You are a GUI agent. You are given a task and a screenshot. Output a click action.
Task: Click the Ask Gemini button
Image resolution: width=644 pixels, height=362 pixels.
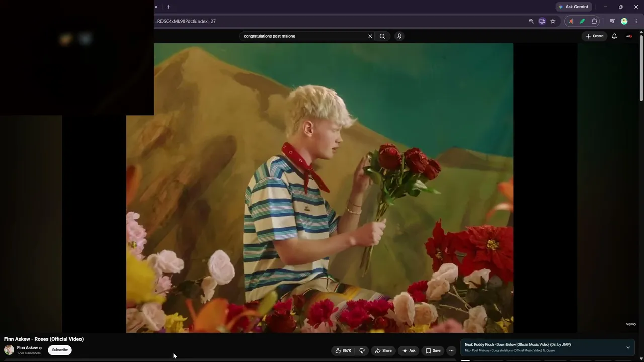[x=573, y=7]
